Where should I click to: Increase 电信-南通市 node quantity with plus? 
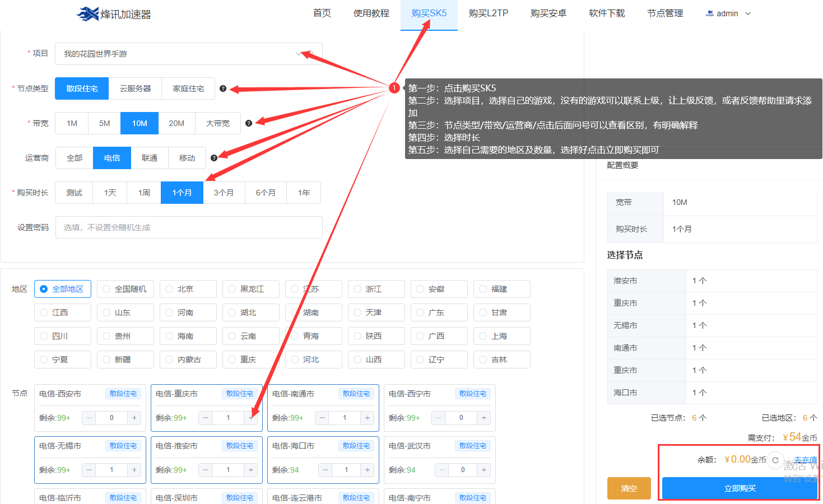tap(368, 418)
